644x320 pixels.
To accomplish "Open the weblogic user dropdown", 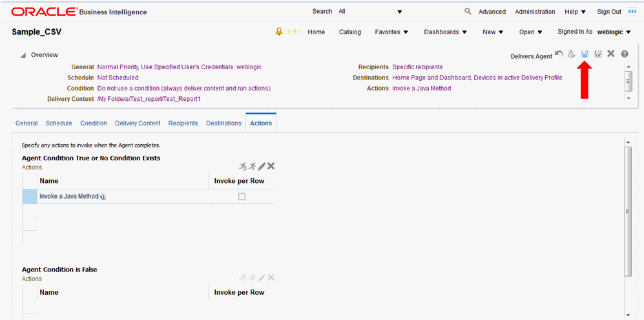I will point(614,32).
